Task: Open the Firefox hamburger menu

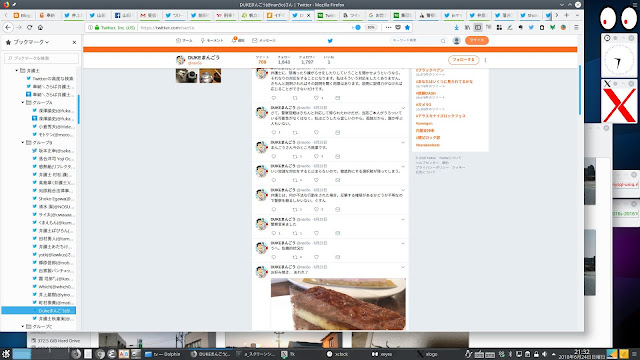Action: tap(576, 27)
